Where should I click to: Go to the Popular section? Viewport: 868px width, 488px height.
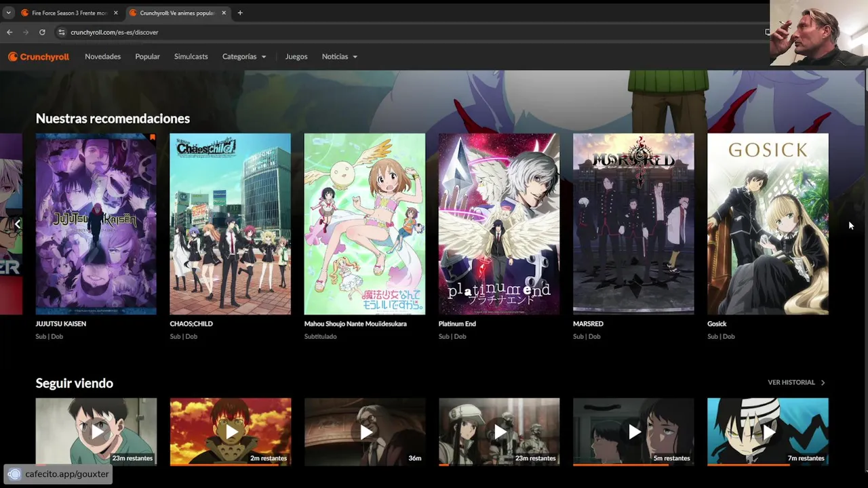(x=147, y=57)
